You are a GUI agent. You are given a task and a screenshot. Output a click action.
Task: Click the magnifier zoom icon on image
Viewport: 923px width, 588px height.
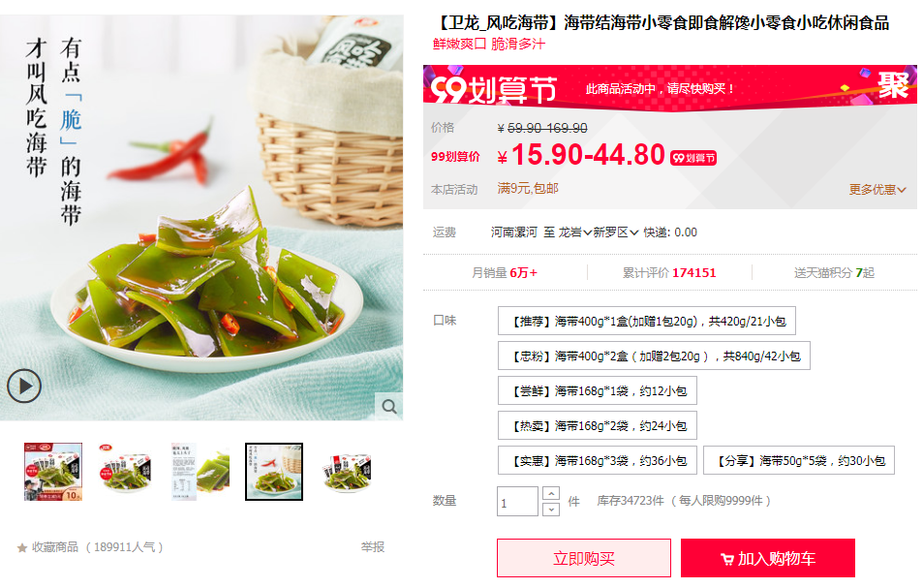tap(389, 406)
